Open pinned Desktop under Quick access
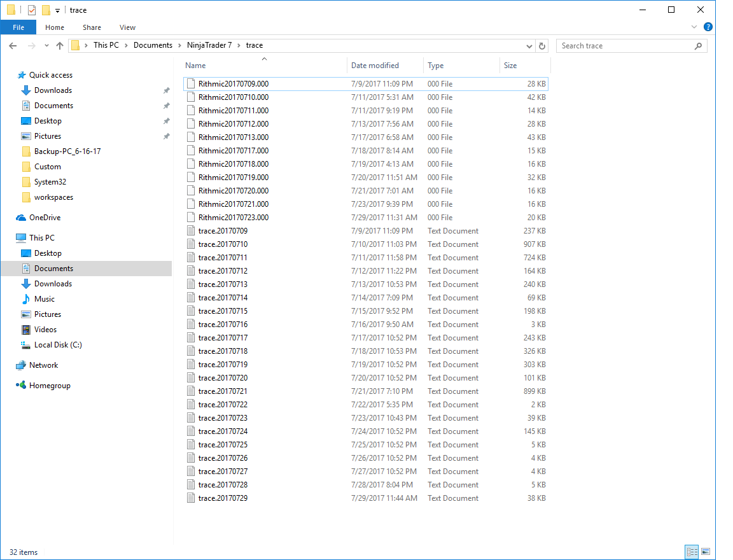This screenshot has width=733, height=560. [x=48, y=121]
